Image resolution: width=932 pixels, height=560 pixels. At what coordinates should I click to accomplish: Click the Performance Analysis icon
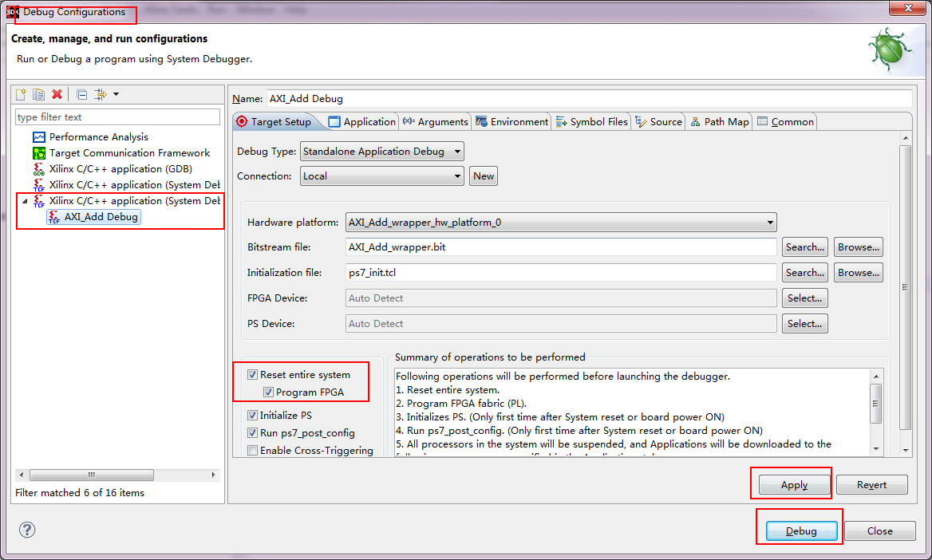[x=38, y=137]
